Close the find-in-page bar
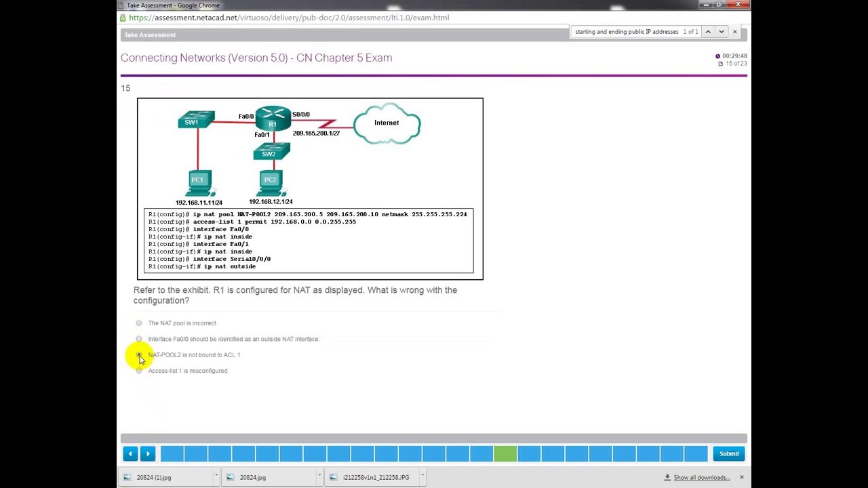The image size is (868, 488). (x=734, y=32)
